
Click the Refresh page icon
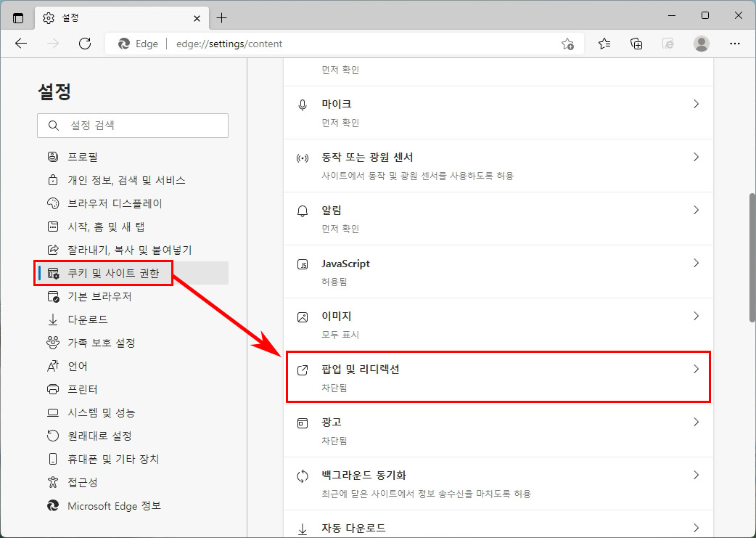point(85,44)
